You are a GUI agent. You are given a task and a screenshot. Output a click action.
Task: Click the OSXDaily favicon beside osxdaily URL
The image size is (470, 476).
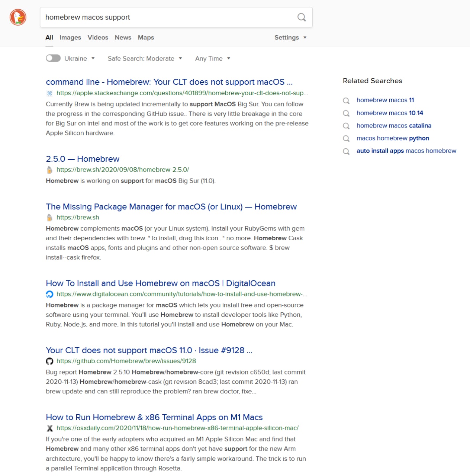point(49,428)
